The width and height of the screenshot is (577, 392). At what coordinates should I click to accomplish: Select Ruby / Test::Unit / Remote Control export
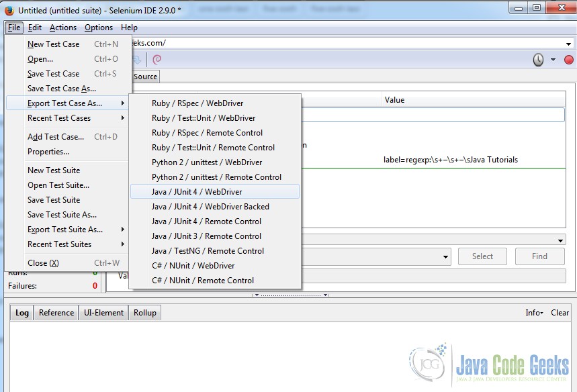click(x=215, y=148)
